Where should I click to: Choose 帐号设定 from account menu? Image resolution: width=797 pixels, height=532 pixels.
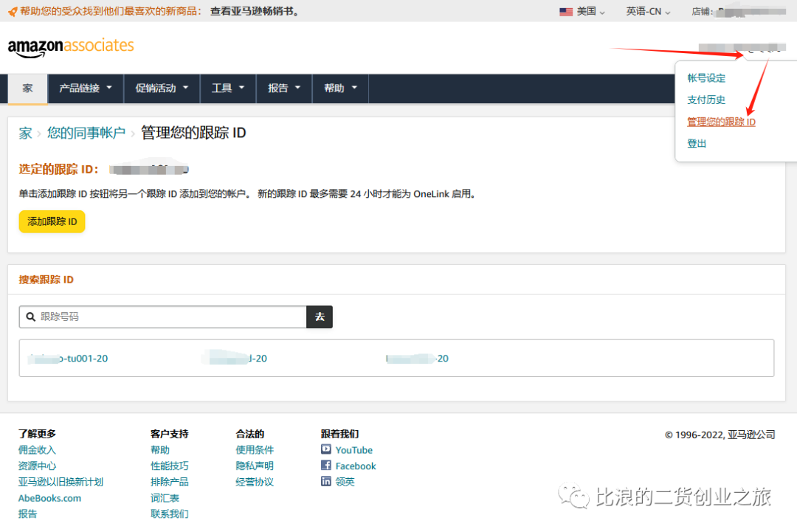point(706,78)
